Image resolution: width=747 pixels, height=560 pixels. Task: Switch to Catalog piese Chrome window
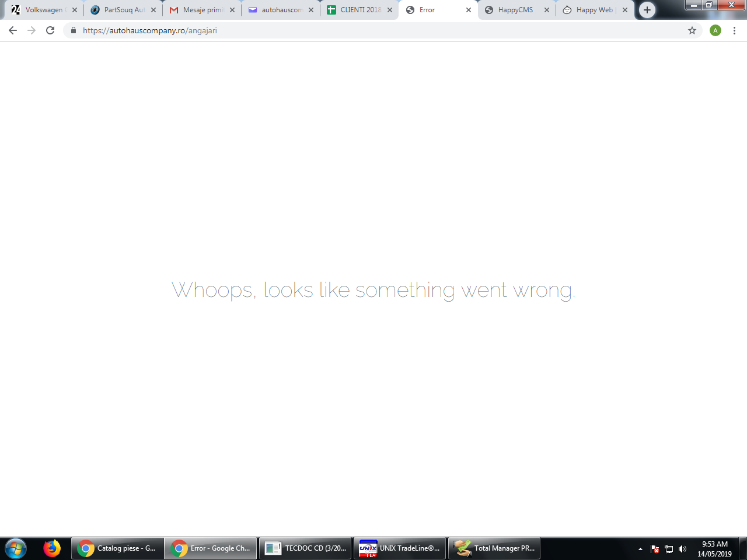pyautogui.click(x=117, y=548)
